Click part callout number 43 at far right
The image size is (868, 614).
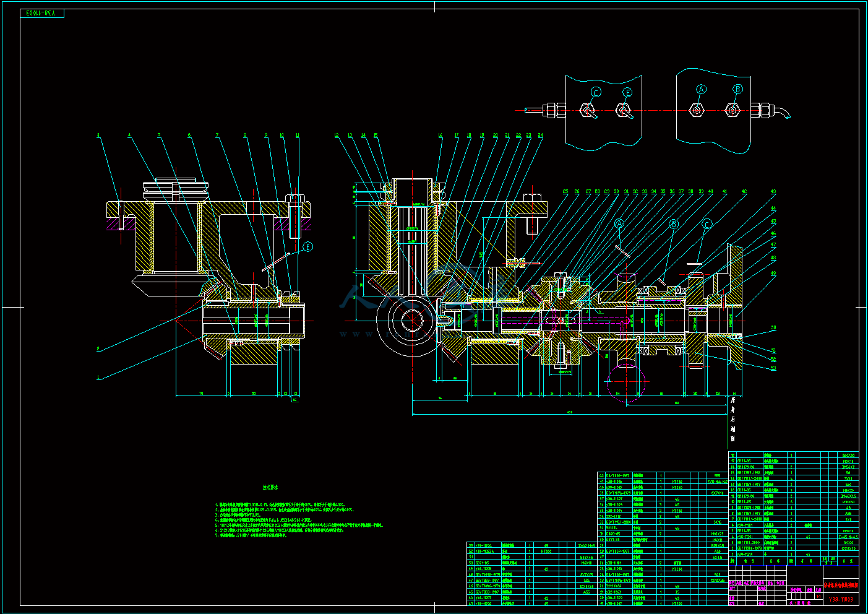click(x=773, y=192)
